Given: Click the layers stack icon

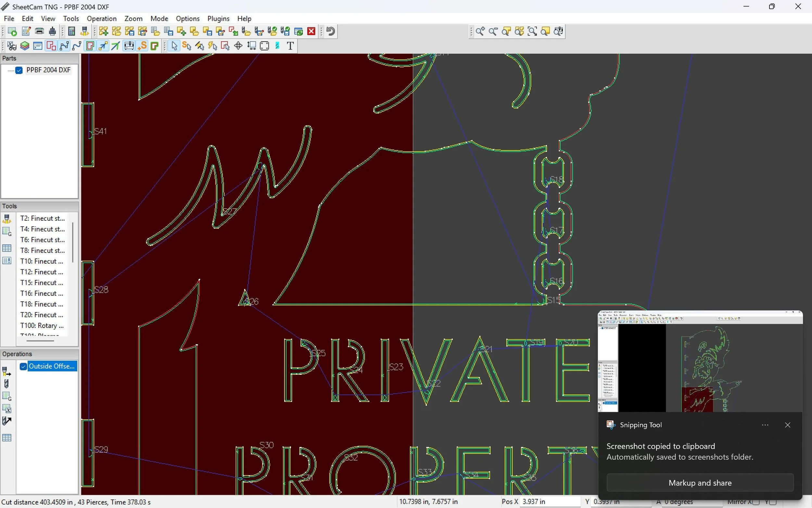Looking at the screenshot, I should tap(24, 46).
